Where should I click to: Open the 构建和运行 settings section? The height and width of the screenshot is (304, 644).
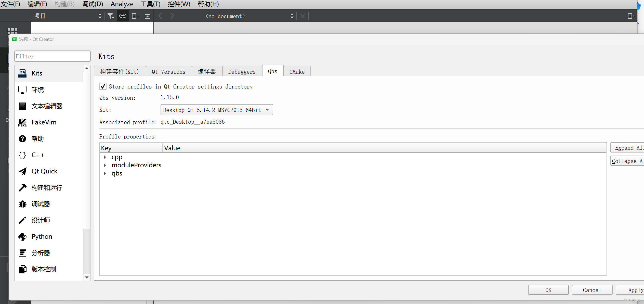pyautogui.click(x=47, y=187)
